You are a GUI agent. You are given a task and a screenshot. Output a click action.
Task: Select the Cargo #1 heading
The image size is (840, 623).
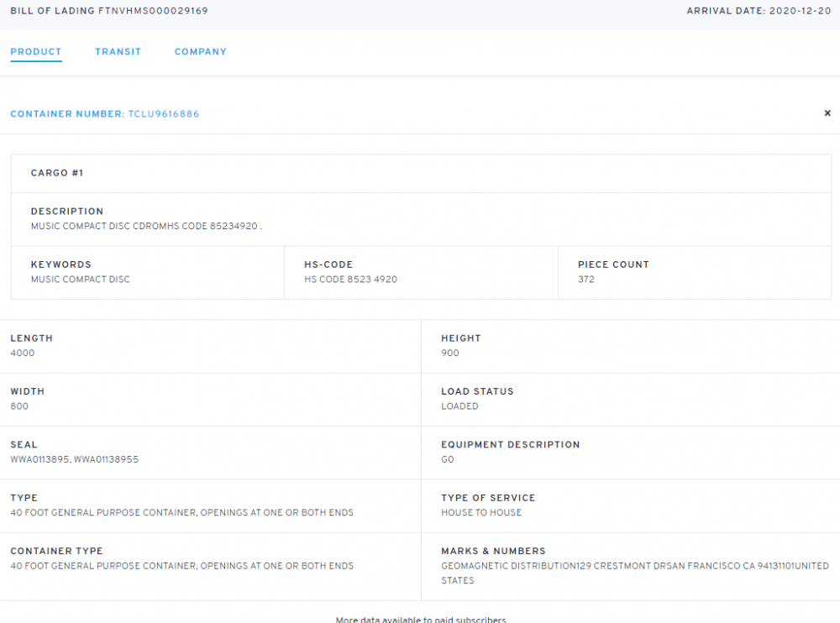pos(57,173)
